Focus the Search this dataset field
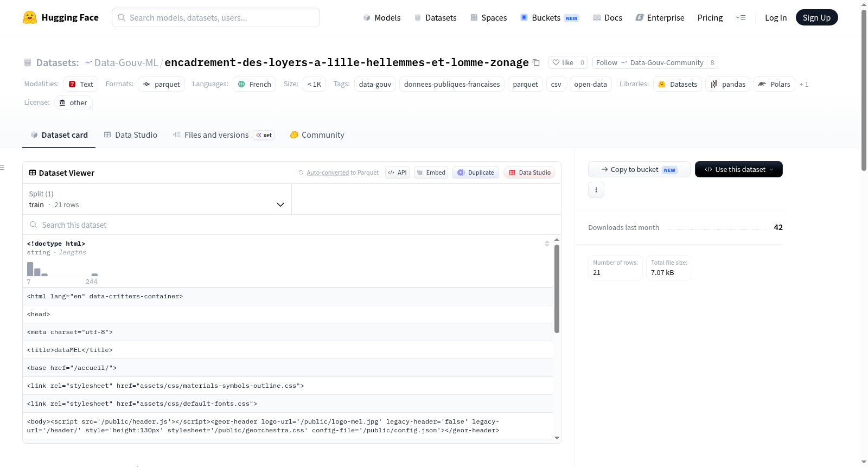 coord(292,225)
